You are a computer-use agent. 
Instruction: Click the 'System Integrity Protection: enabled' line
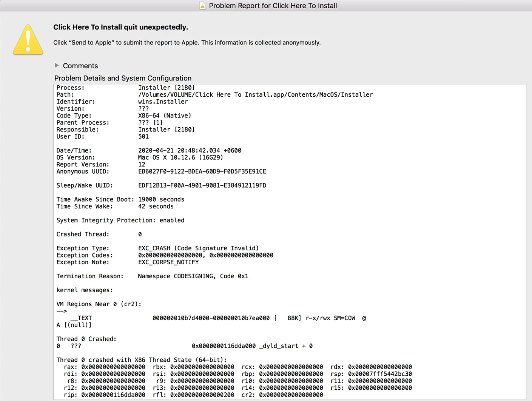click(120, 221)
